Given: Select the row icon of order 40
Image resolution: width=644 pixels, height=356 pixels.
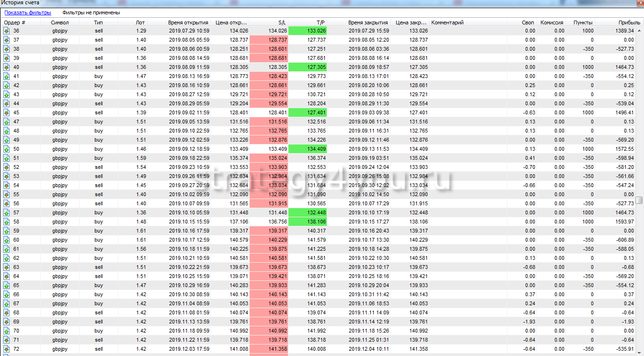Looking at the screenshot, I should click(7, 67).
